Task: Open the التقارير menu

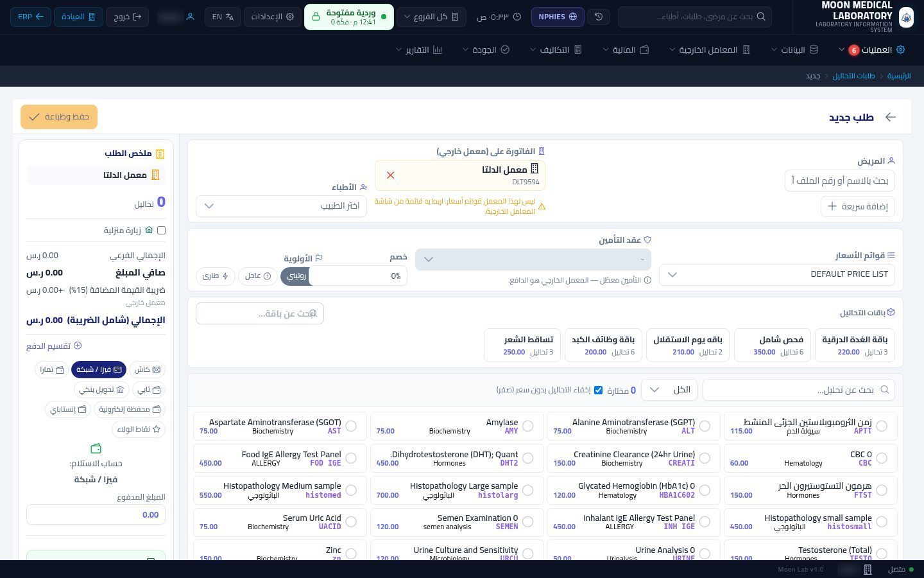Action: (419, 49)
